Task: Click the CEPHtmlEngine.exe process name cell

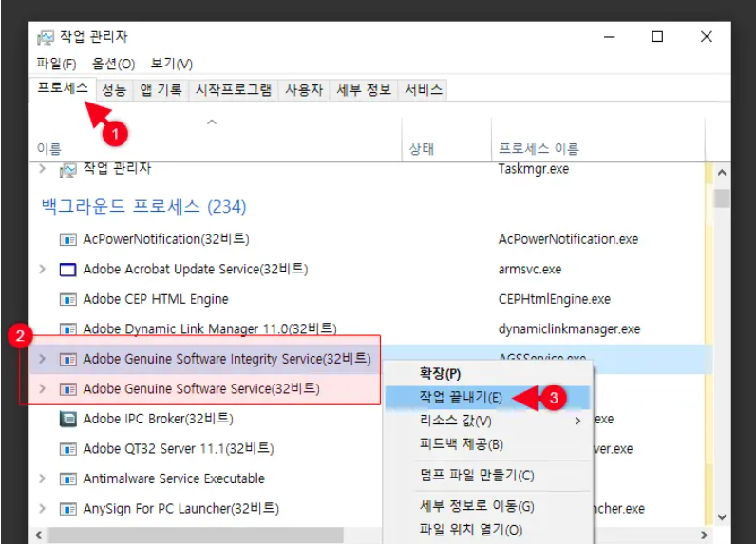Action: (x=555, y=299)
